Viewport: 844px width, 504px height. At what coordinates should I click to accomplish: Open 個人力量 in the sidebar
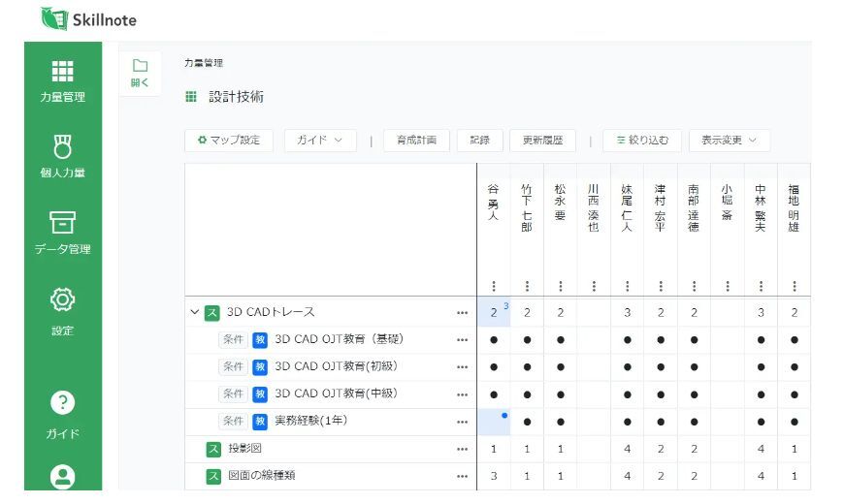click(x=62, y=156)
